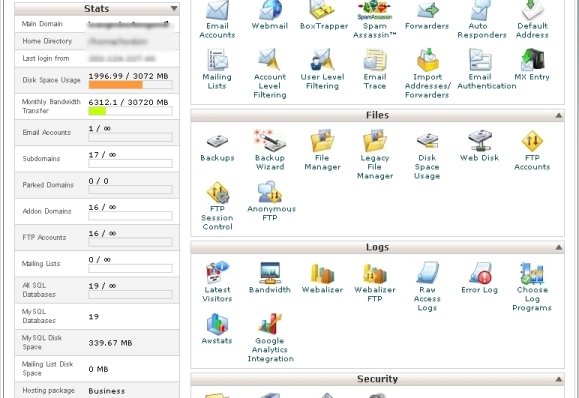The height and width of the screenshot is (398, 579).
Task: Click the 'Home Directory' stats label
Action: coord(47,41)
